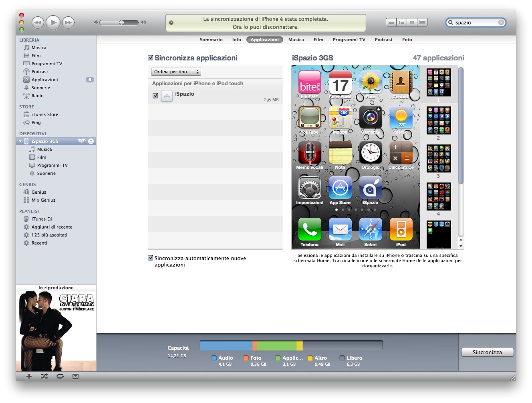Open the biteSMS app icon
The image size is (532, 403).
[310, 82]
